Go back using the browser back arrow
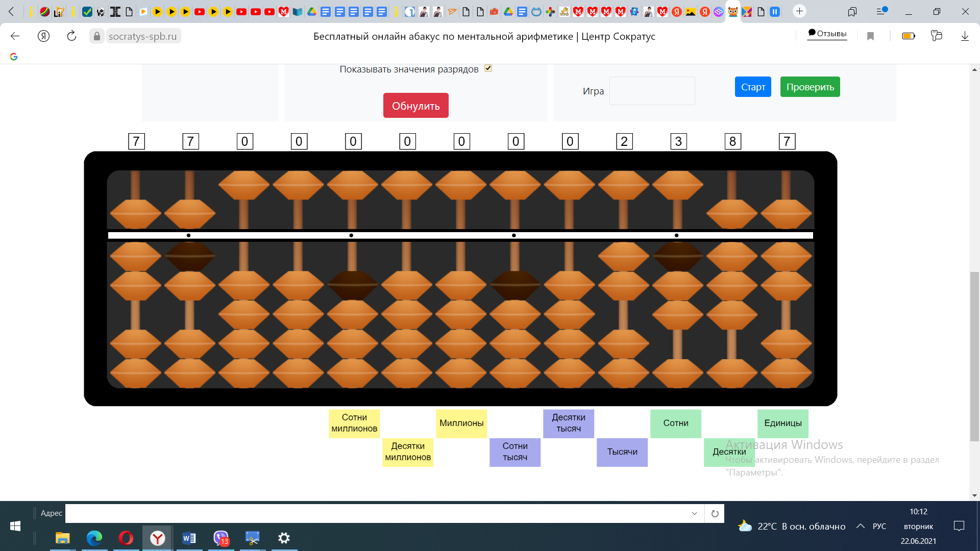The image size is (980, 551). click(x=15, y=36)
